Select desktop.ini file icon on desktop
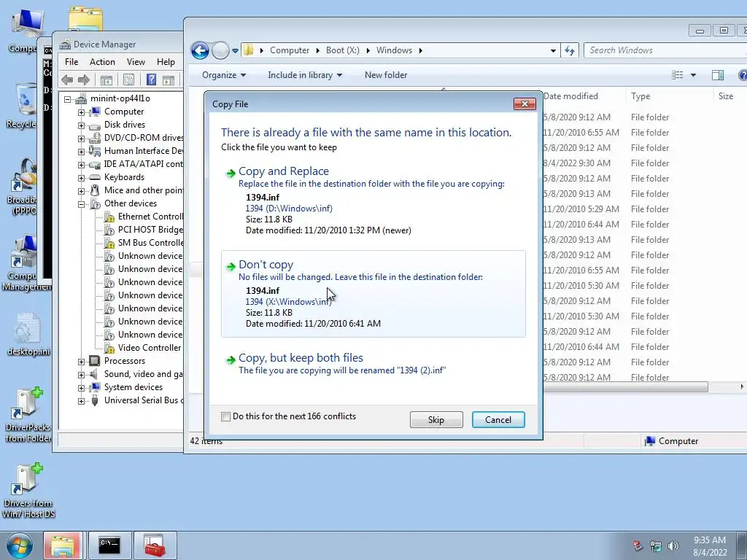Screen dimensions: 747x560 28,335
